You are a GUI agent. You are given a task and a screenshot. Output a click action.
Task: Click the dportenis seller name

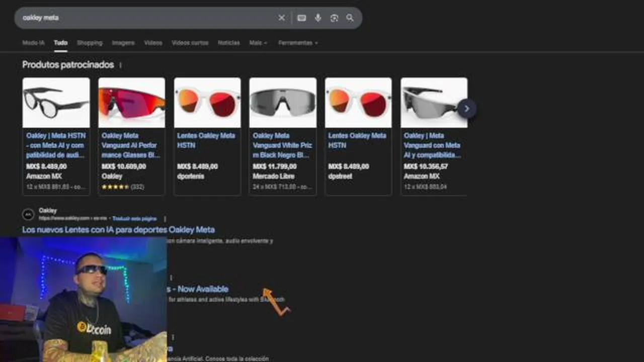pyautogui.click(x=191, y=176)
